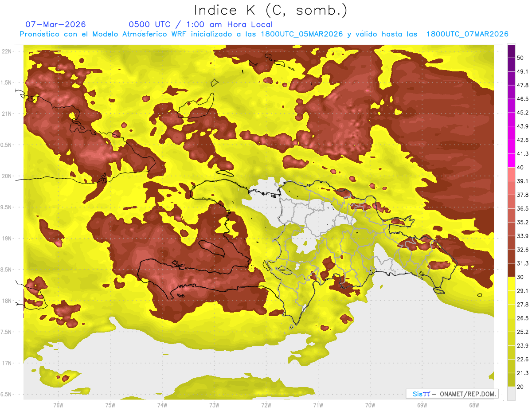
Task: Click the colorbar label "25.2"
Action: (x=523, y=332)
